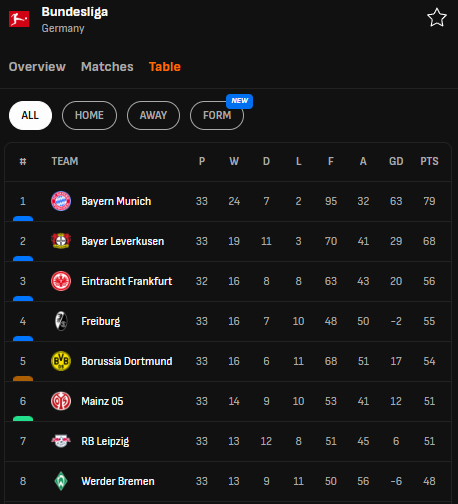458x504 pixels.
Task: Click the Bayer Leverkusen crest
Action: 61,241
